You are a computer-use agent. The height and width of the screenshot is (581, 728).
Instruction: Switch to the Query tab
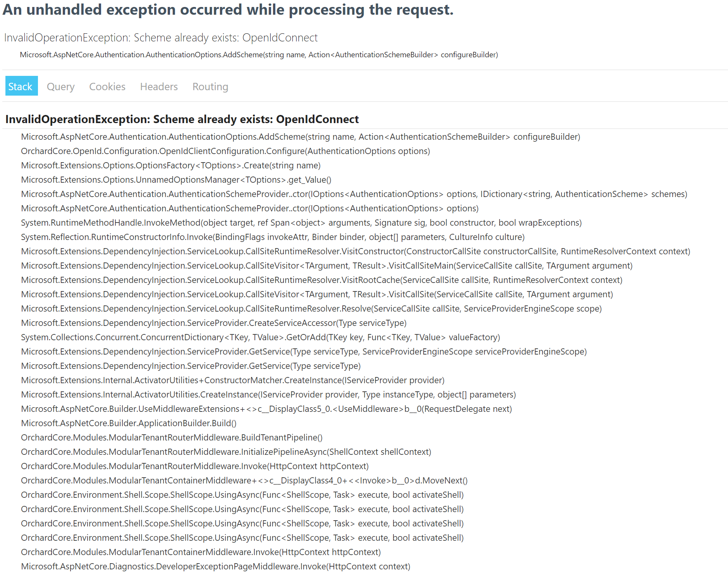[60, 86]
